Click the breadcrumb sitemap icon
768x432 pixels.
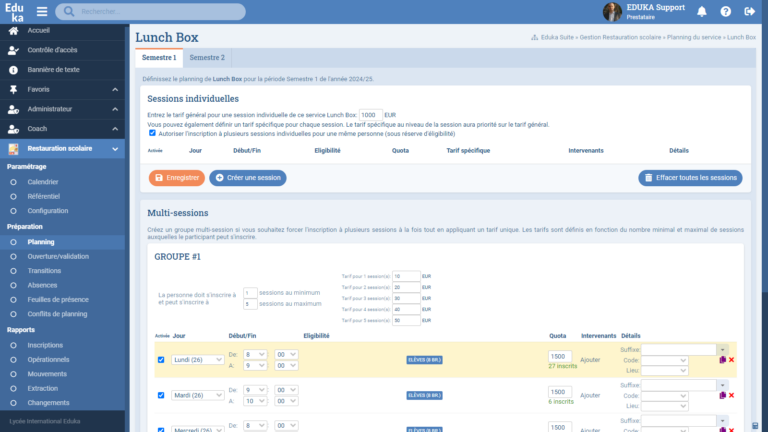point(534,37)
